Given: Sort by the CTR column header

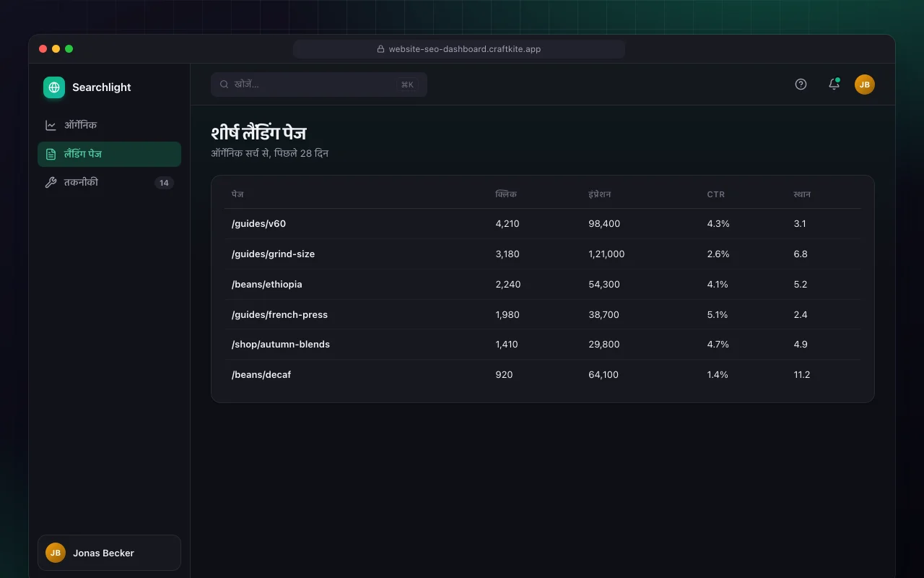Looking at the screenshot, I should pyautogui.click(x=716, y=194).
